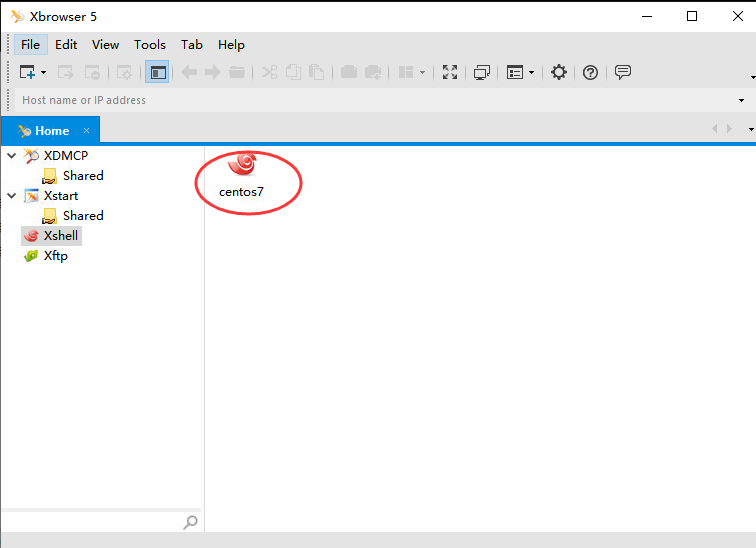Click the full screen toolbar icon

[449, 72]
